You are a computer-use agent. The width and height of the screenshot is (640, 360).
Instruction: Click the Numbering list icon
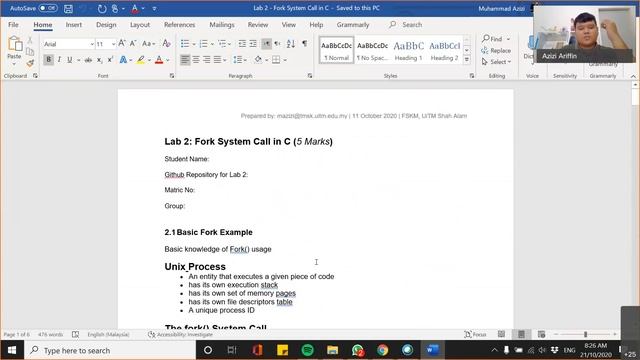click(x=203, y=44)
